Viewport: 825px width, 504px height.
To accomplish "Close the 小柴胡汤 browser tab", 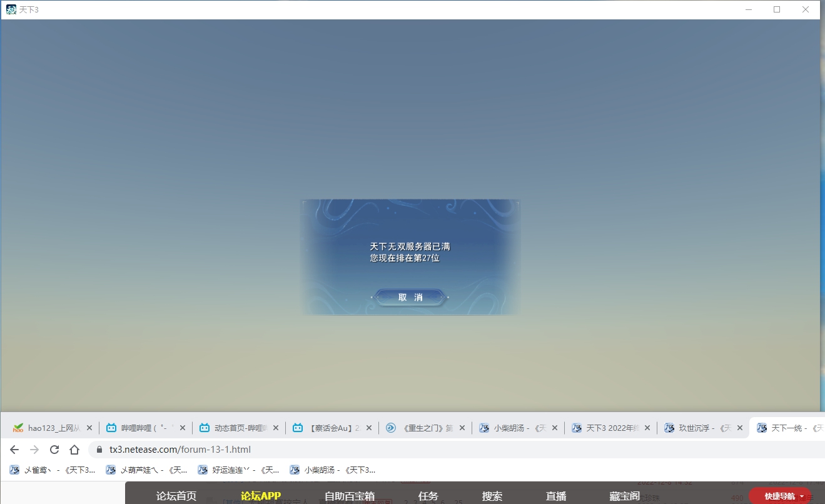I will pos(555,428).
